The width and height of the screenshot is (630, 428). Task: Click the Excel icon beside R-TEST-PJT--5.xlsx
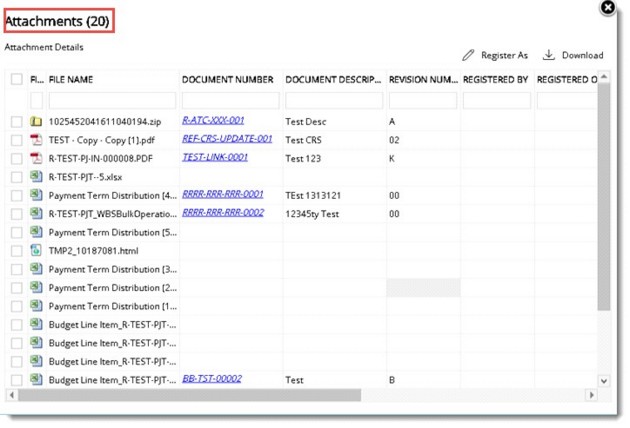click(36, 176)
